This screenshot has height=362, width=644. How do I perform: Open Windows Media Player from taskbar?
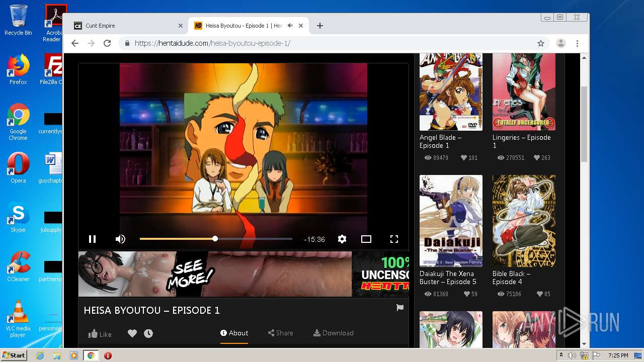(x=74, y=355)
